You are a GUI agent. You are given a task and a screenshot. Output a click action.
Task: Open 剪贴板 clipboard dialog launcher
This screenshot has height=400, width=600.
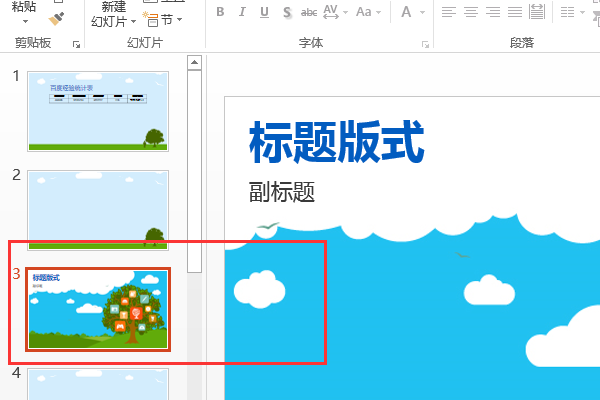pyautogui.click(x=77, y=44)
